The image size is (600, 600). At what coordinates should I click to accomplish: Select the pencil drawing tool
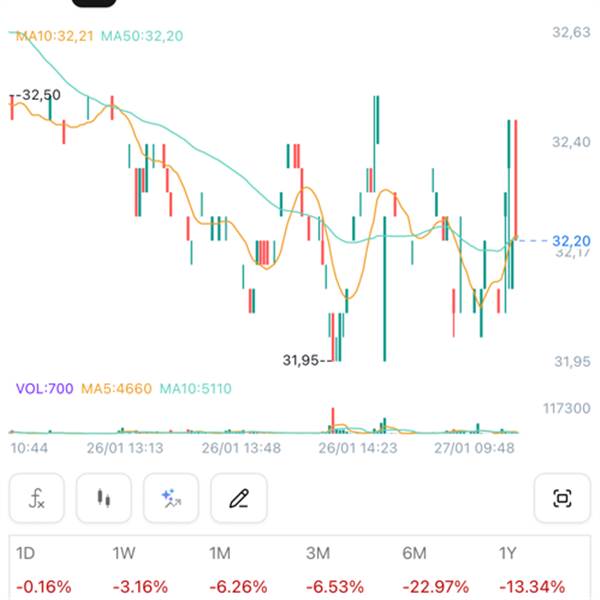pos(238,497)
